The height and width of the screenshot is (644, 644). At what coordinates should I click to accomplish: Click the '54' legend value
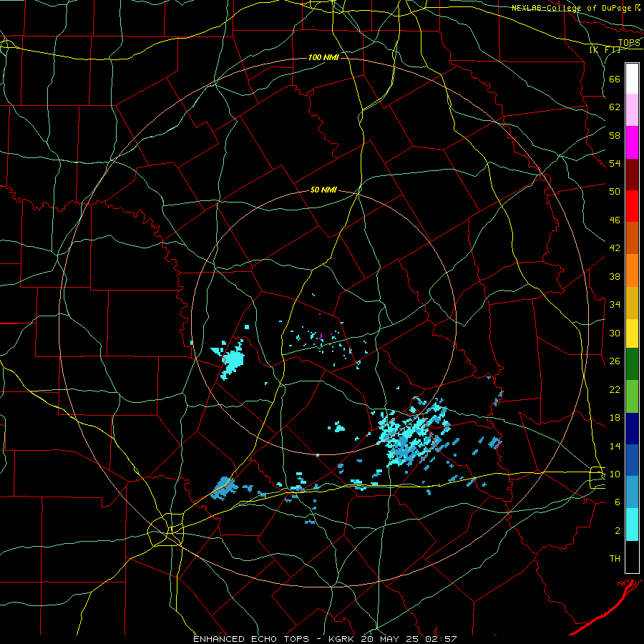click(x=615, y=163)
